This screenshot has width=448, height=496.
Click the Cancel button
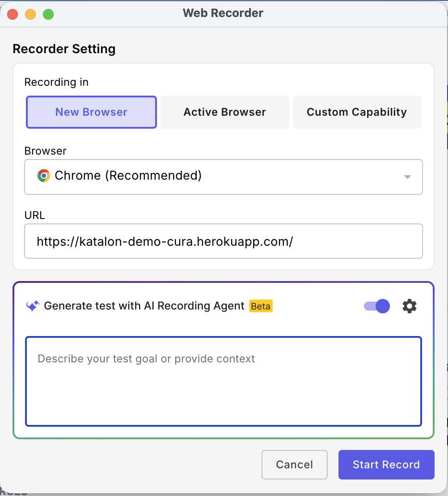[x=294, y=465]
